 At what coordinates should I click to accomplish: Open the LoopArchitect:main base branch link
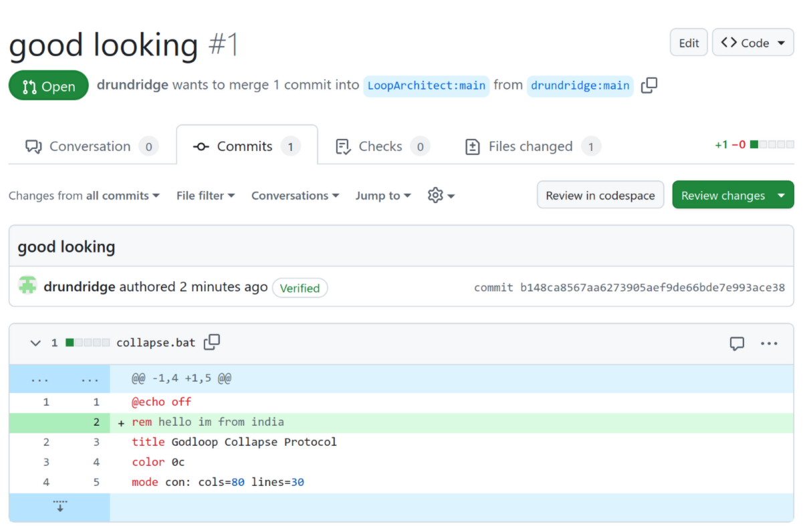tap(427, 86)
